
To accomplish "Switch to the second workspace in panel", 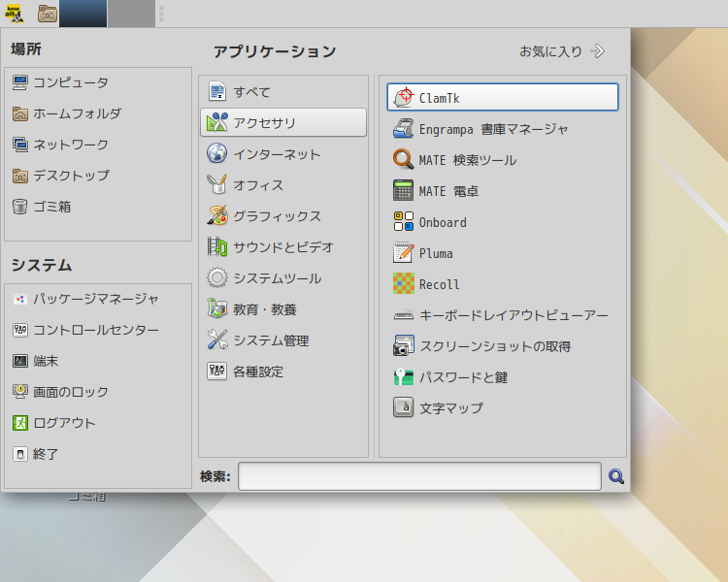I will (131, 14).
